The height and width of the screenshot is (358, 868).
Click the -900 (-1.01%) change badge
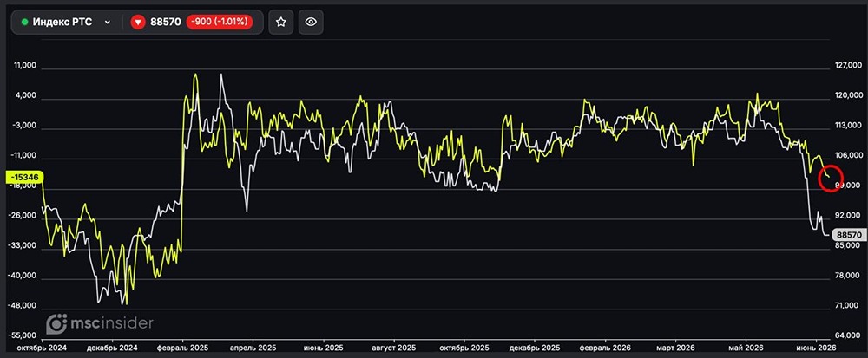220,22
